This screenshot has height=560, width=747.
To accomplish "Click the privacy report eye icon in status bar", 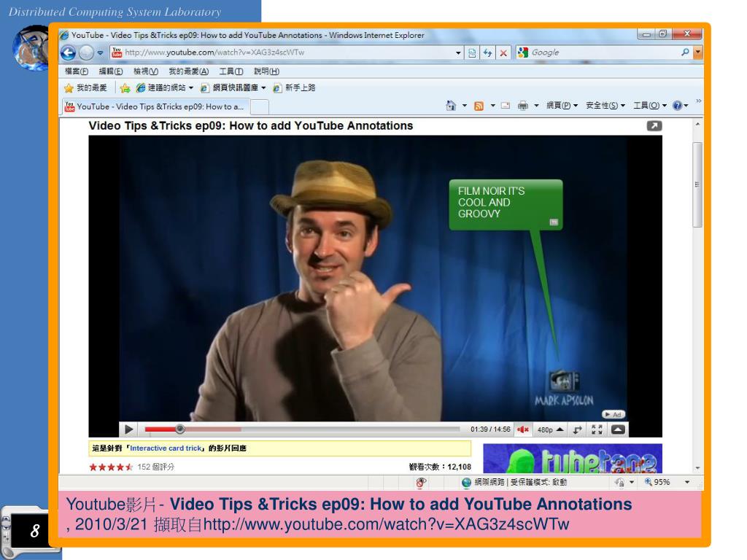I will pos(421,483).
